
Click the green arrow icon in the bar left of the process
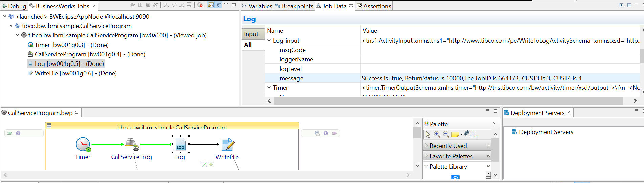[x=10, y=133]
